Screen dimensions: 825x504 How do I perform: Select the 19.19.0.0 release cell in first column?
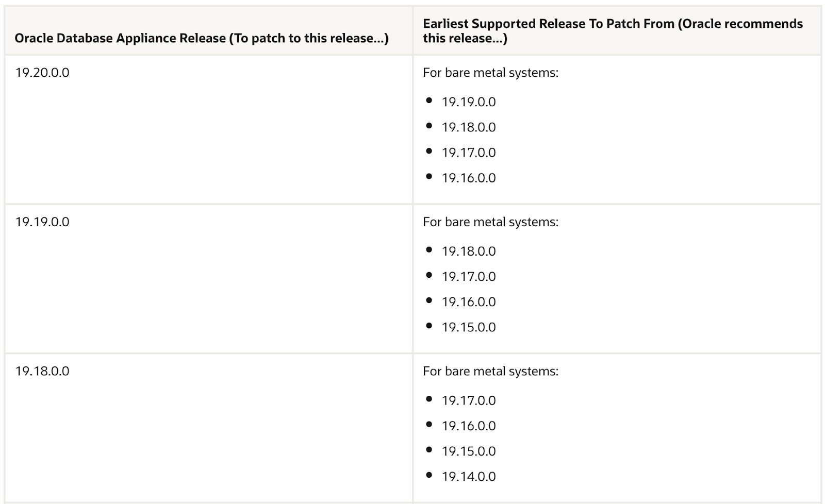click(x=42, y=222)
